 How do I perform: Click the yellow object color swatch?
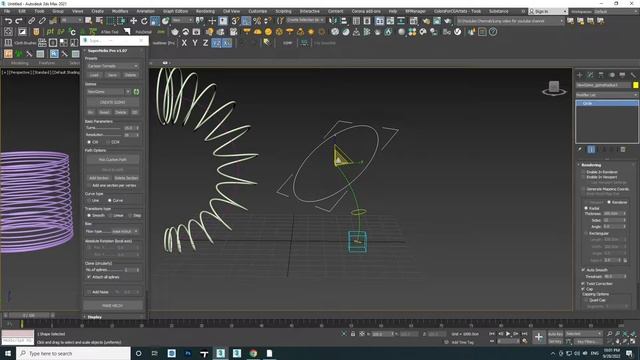pyautogui.click(x=636, y=85)
